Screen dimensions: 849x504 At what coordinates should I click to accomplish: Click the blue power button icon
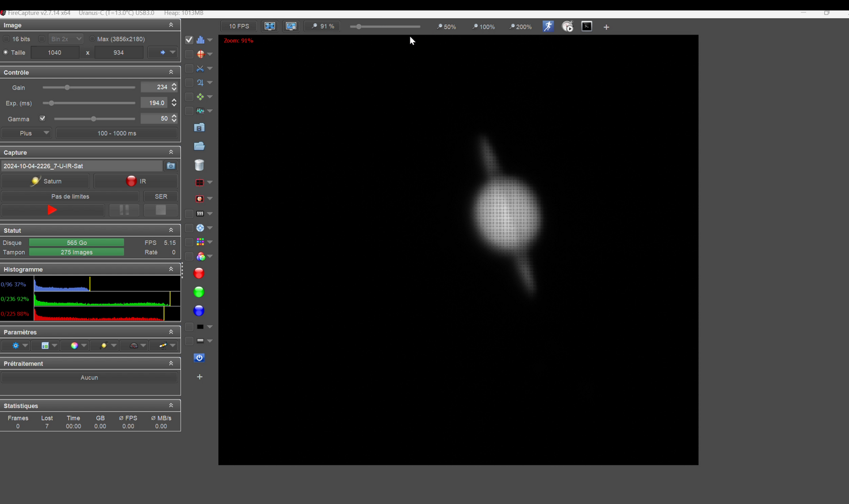tap(199, 357)
